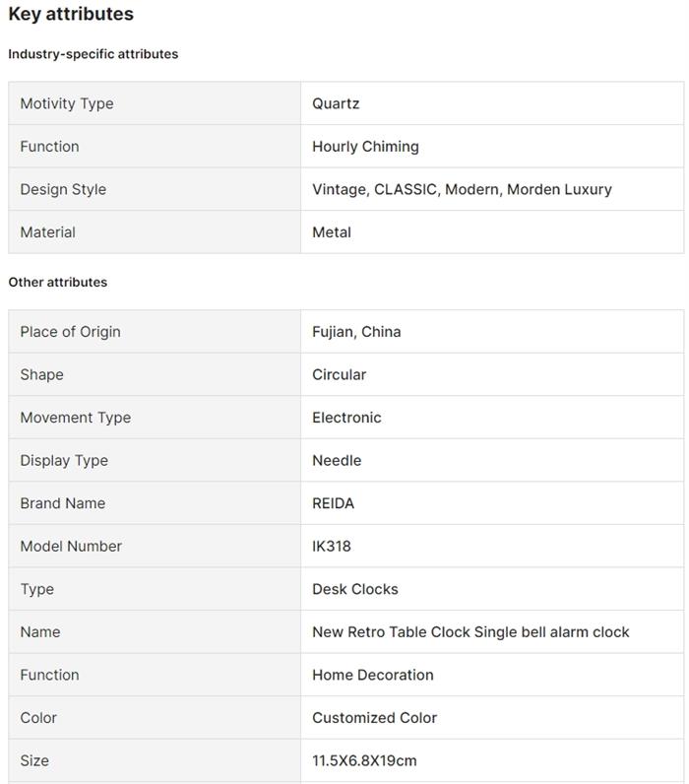This screenshot has width=689, height=784.
Task: Click the Industry-specific attributes subheading
Action: click(x=94, y=54)
